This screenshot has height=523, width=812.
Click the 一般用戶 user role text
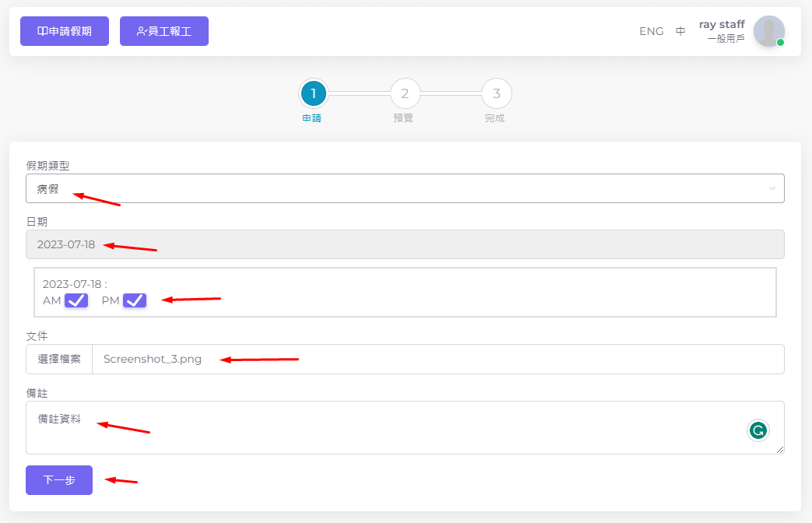(x=726, y=39)
